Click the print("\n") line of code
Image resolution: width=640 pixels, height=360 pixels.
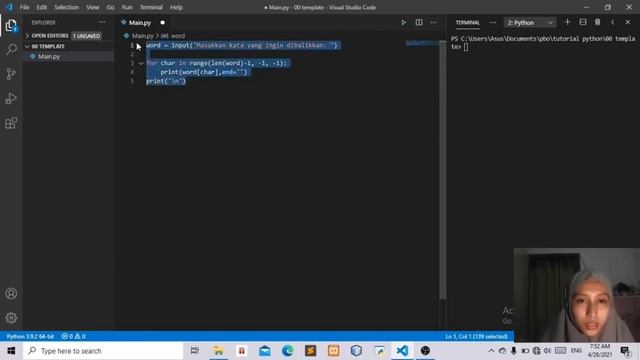click(166, 81)
